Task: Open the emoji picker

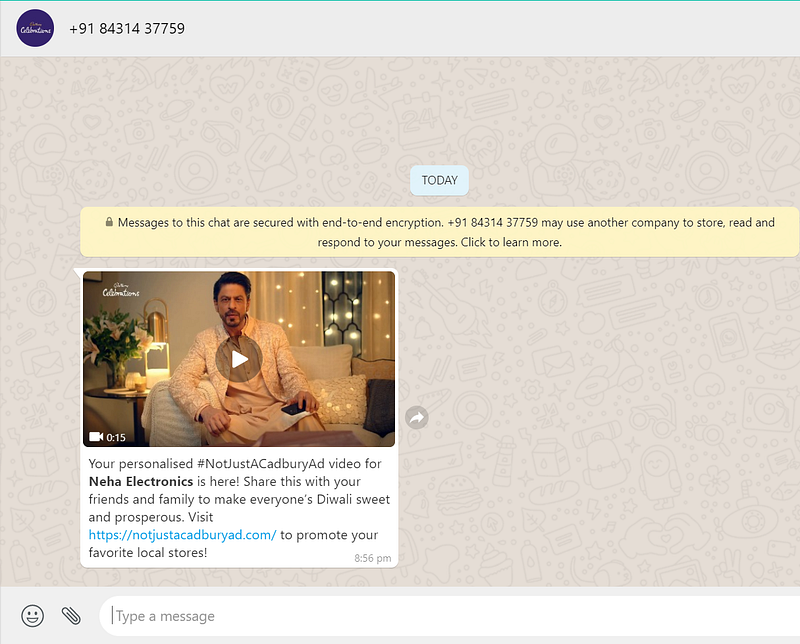Action: click(33, 615)
